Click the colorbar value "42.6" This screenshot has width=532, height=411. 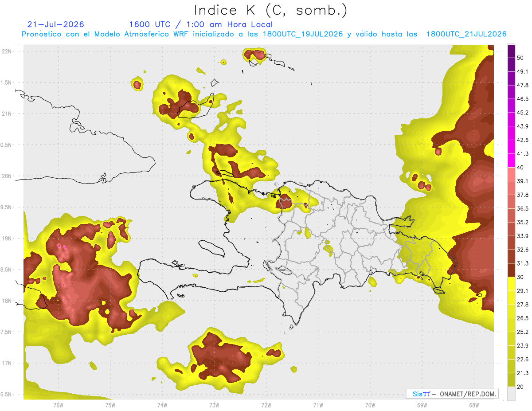(523, 140)
